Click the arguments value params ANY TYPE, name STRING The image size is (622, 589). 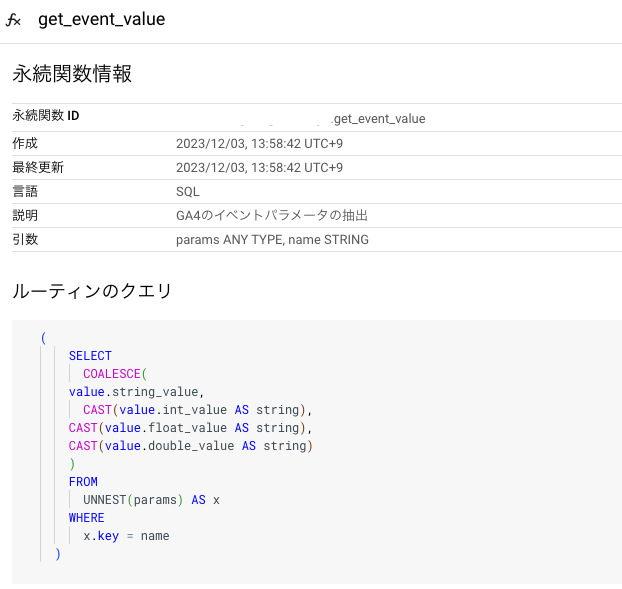tap(272, 240)
